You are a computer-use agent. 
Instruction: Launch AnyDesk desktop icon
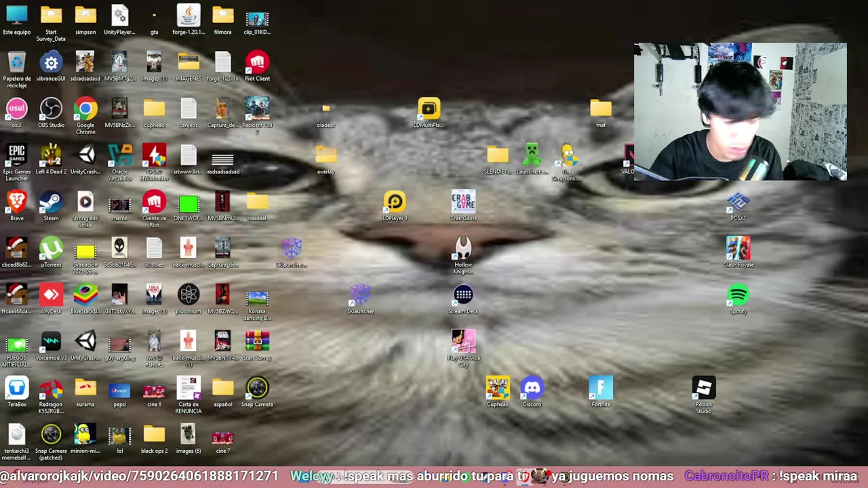pyautogui.click(x=52, y=300)
